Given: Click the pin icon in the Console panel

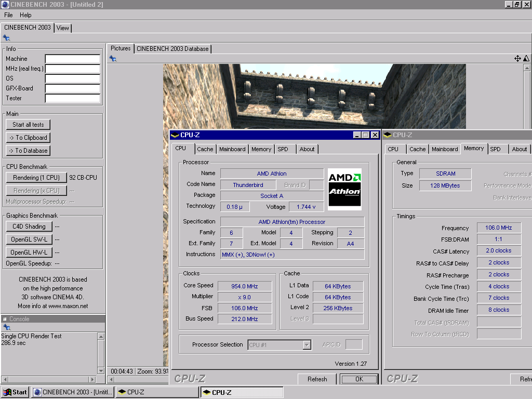Looking at the screenshot, I should 6,327.
